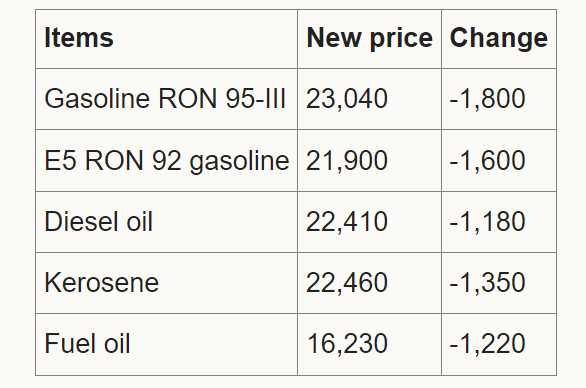Click the Change column header
The height and width of the screenshot is (388, 586).
(x=499, y=39)
